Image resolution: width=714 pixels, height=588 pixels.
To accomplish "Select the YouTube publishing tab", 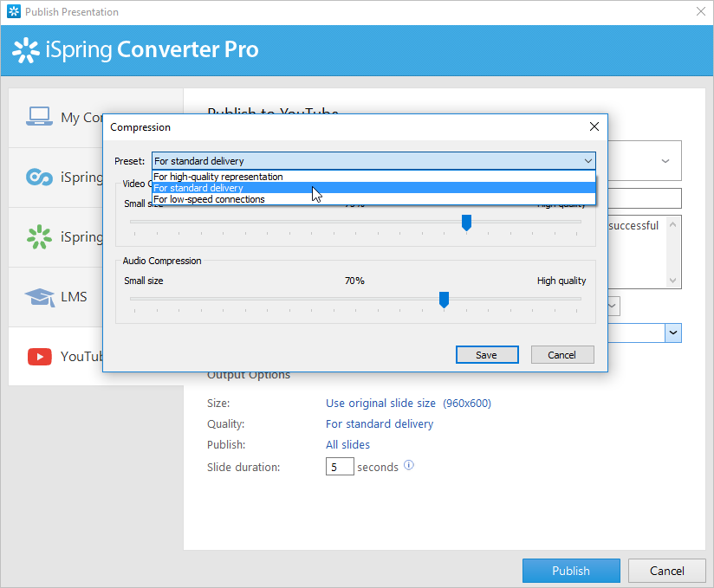I will [55, 356].
